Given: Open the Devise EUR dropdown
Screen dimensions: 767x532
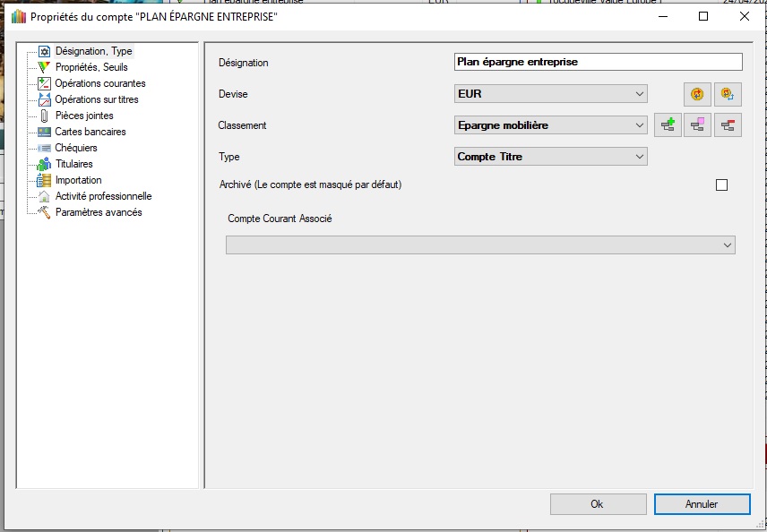Looking at the screenshot, I should point(551,94).
